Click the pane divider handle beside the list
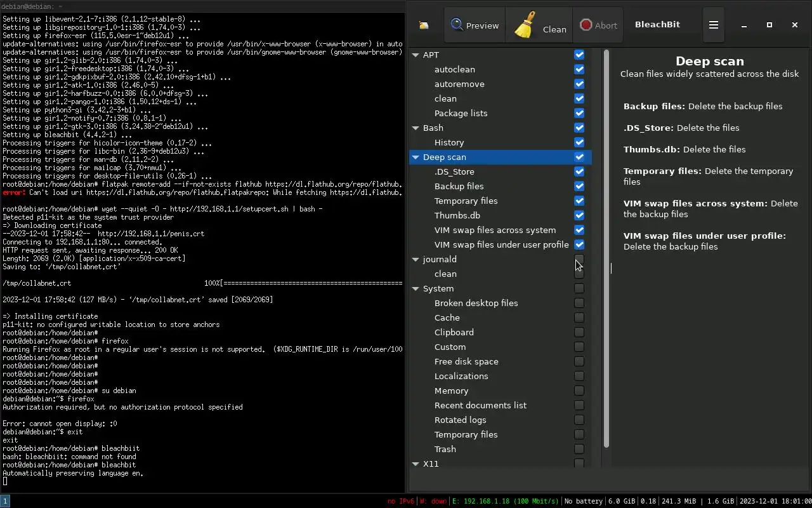This screenshot has width=812, height=508. pos(611,268)
